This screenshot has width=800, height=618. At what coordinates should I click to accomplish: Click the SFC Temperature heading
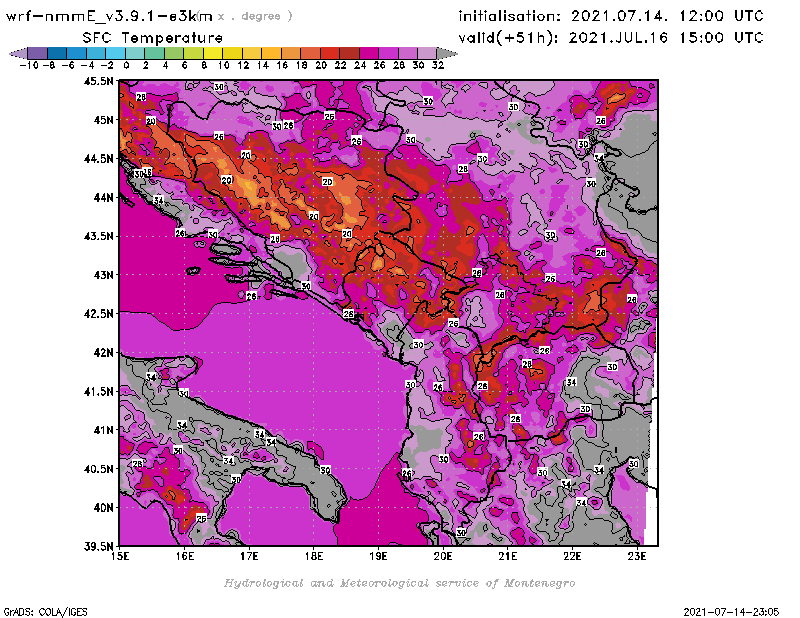point(153,38)
